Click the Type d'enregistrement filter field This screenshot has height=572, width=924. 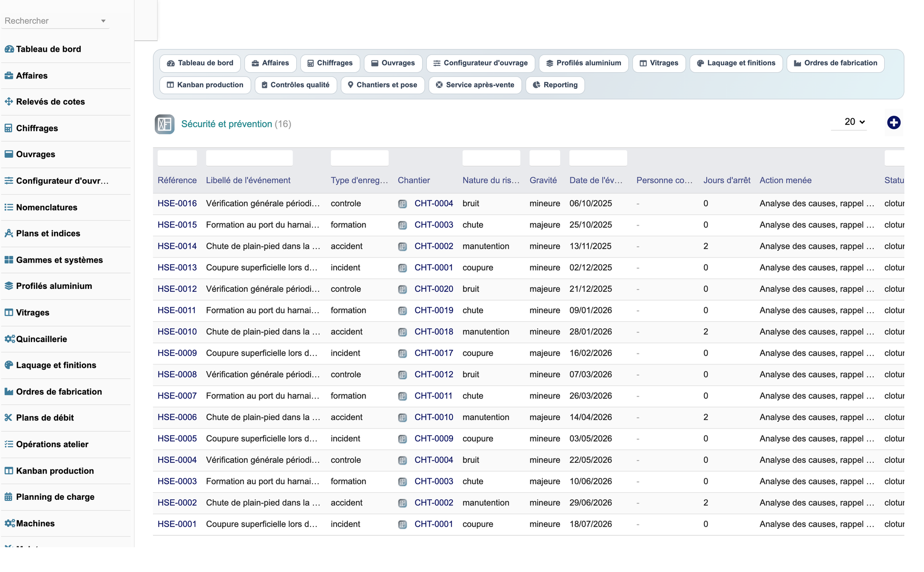click(x=359, y=158)
